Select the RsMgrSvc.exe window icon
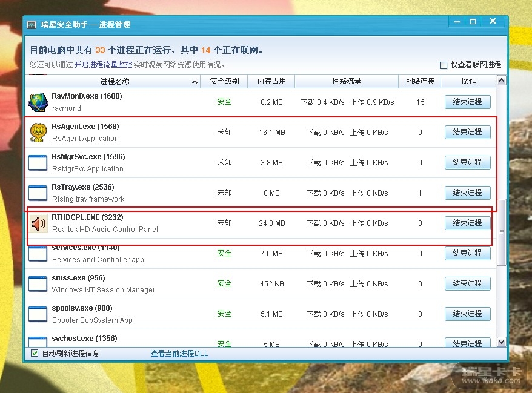532x393 pixels. (38, 163)
